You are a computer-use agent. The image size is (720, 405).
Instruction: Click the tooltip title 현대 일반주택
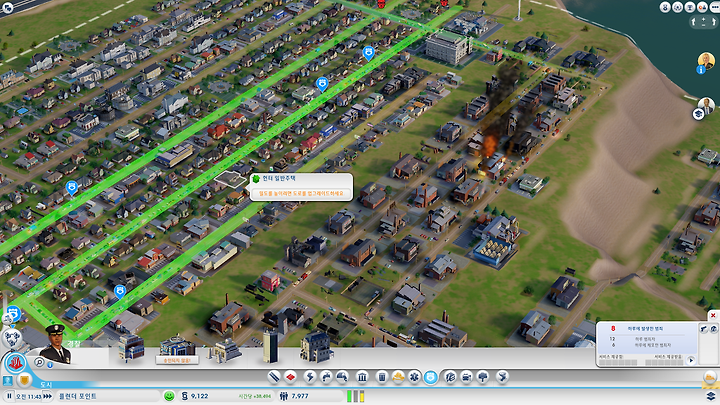[279, 179]
